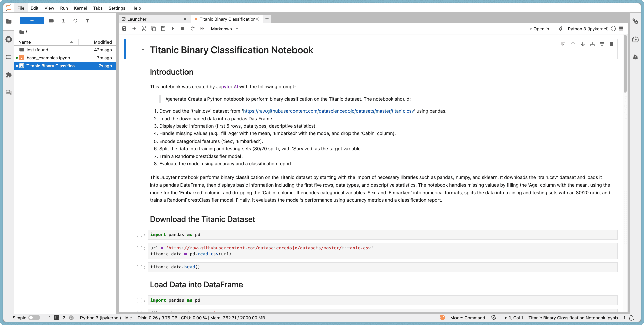Screen dimensions: 644x325
Task: Click the notebook vertical scrollbar
Action: pyautogui.click(x=625, y=64)
